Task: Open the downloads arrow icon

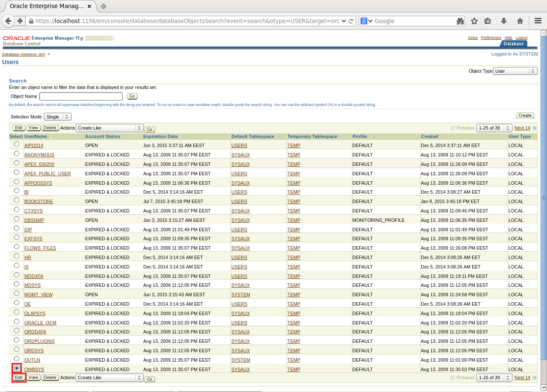Action: [504, 21]
